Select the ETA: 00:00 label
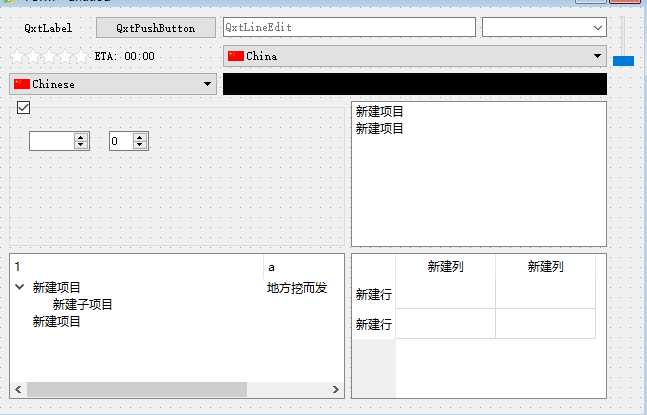 (125, 56)
